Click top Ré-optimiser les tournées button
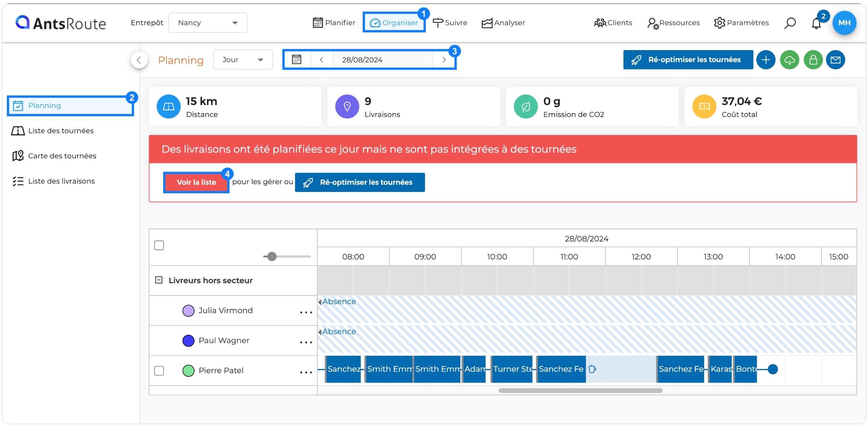This screenshot has width=868, height=428. [x=688, y=60]
